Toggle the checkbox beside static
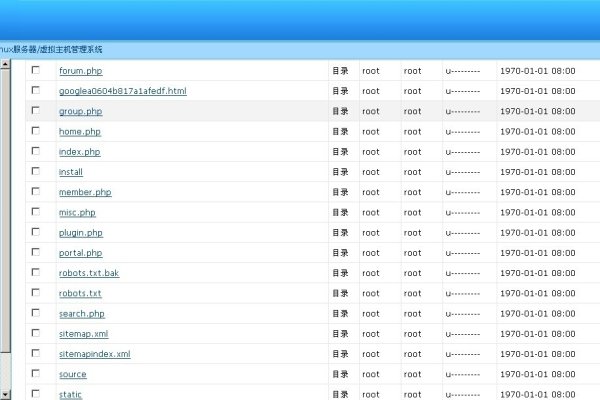The height and width of the screenshot is (400, 600). click(x=36, y=394)
